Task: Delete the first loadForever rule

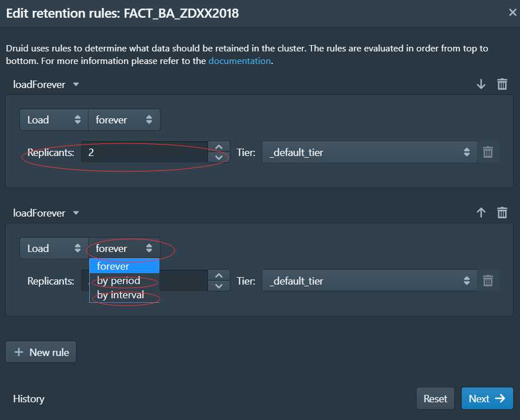Action: pos(502,84)
